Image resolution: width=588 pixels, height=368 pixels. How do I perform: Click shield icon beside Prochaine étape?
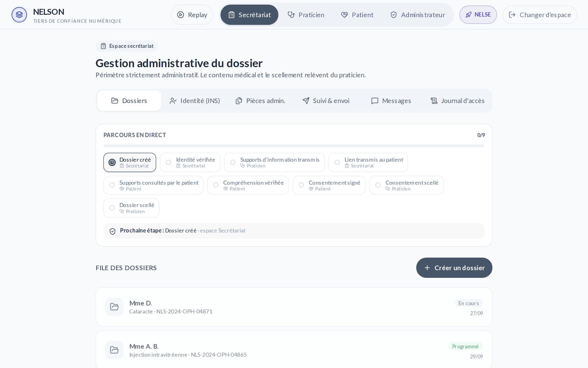112,231
